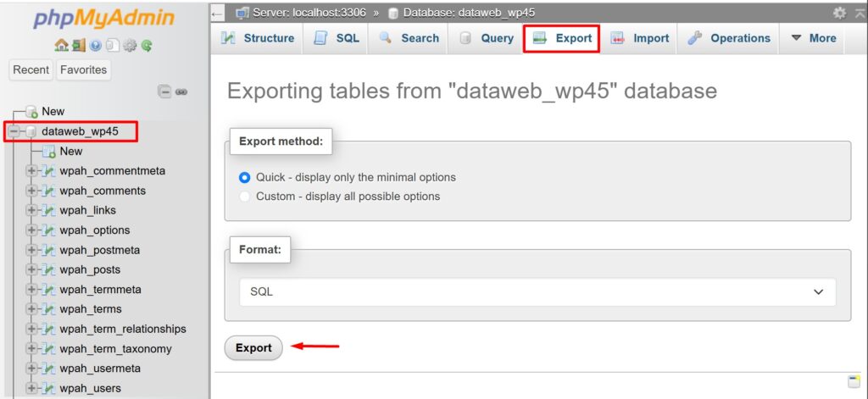
Task: Select the Export tab
Action: [561, 38]
